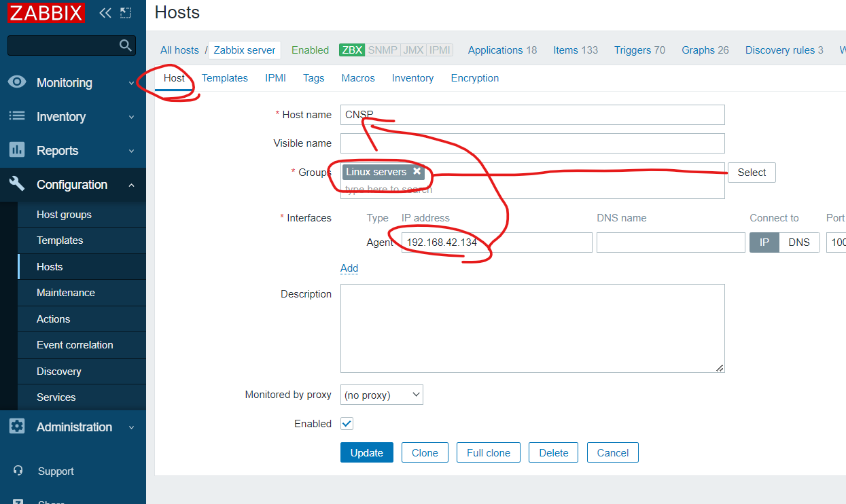The width and height of the screenshot is (846, 504).
Task: Open Maintenance in sidebar
Action: tap(82, 293)
